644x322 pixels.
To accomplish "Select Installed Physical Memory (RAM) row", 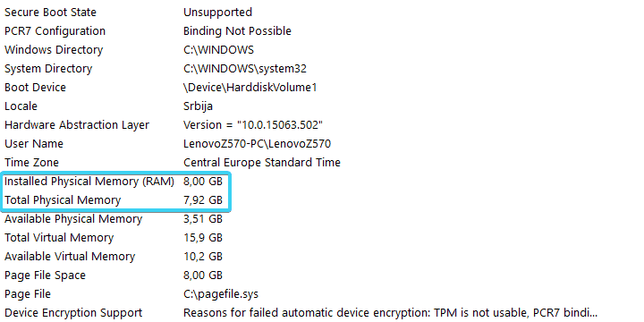I will [322, 182].
